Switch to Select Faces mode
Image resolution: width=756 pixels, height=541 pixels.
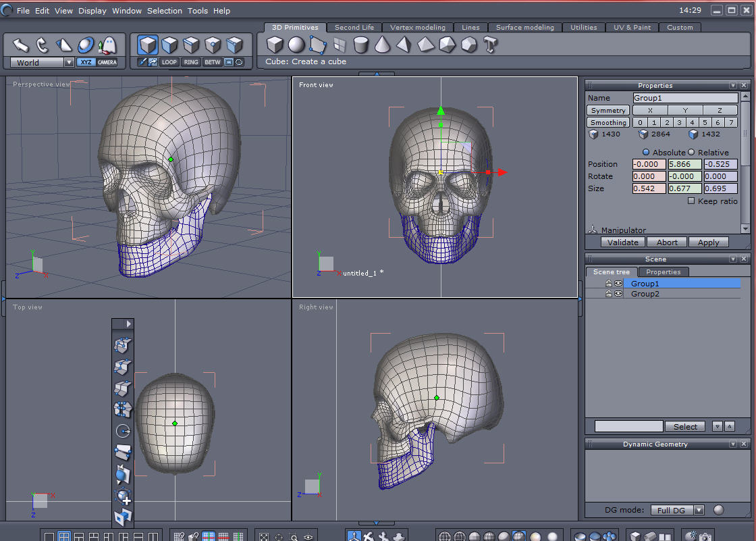[169, 45]
